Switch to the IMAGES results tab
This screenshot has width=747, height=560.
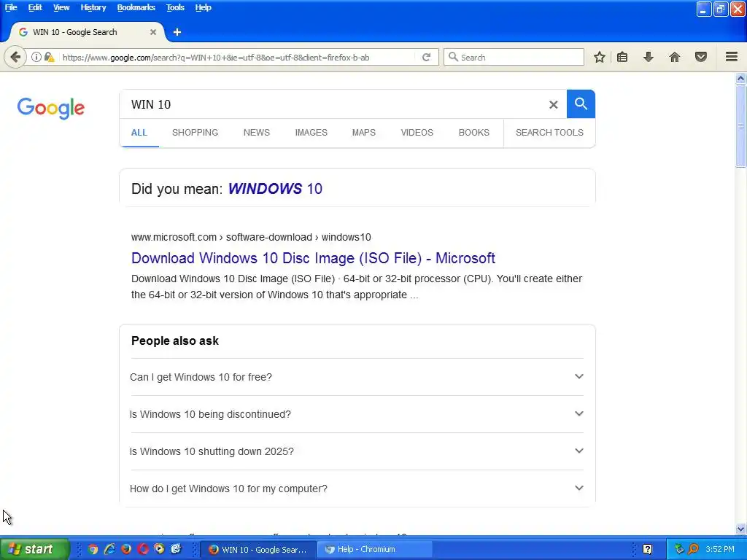(x=311, y=133)
